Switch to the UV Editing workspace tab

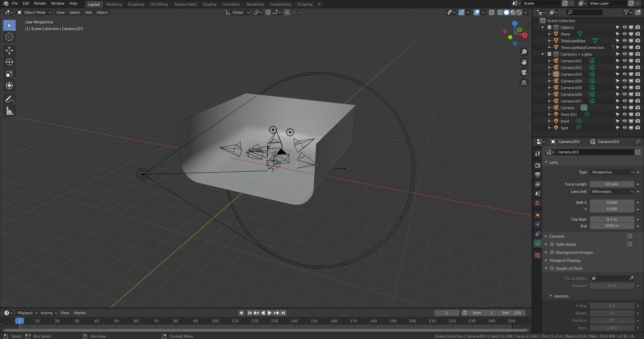[x=159, y=4]
